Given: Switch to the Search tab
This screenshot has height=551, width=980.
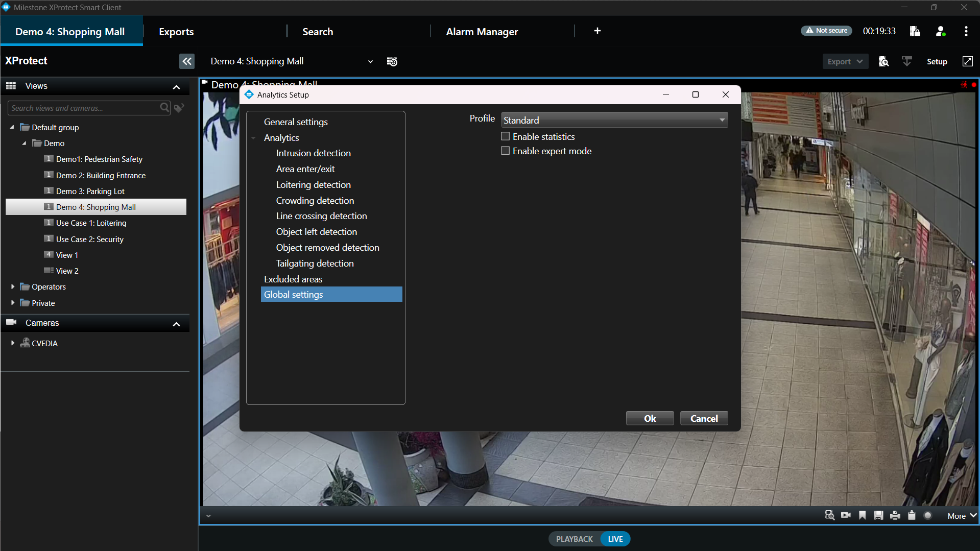Looking at the screenshot, I should (x=318, y=32).
